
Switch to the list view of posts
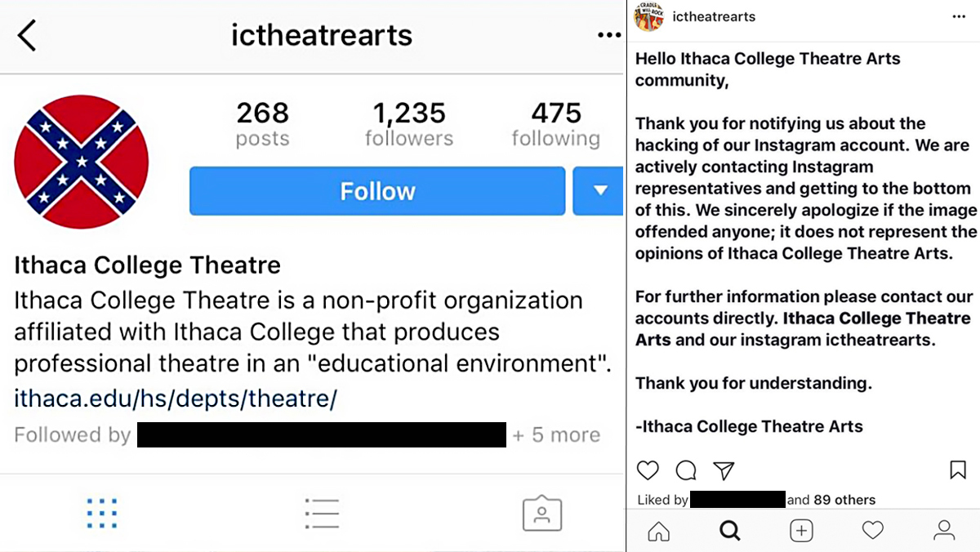pos(322,513)
